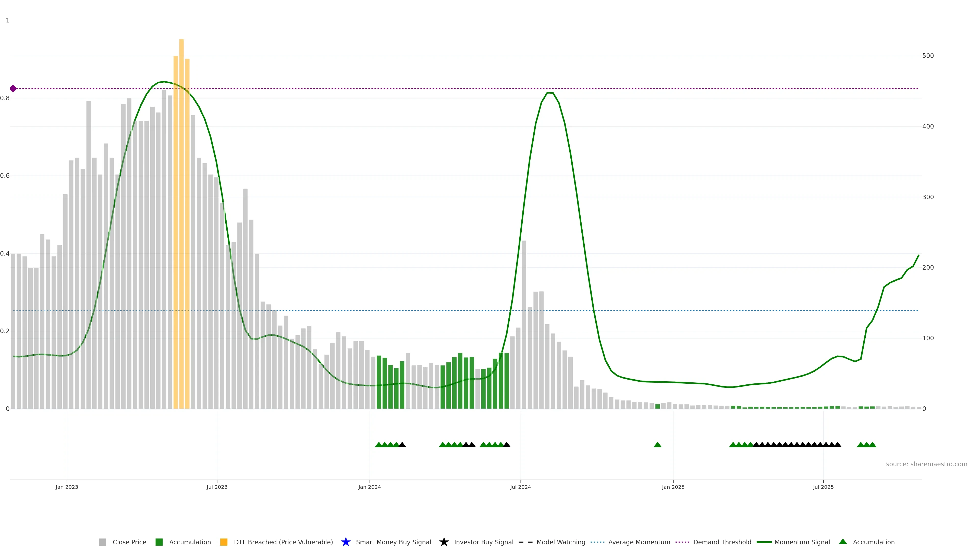Click the green Accumulation legend square

pos(159,542)
